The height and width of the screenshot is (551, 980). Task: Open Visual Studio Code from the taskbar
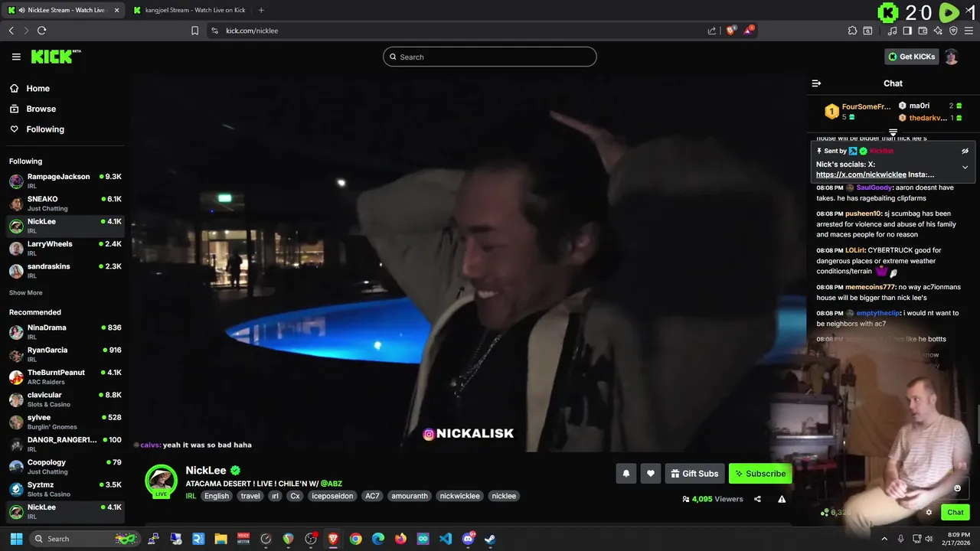446,539
